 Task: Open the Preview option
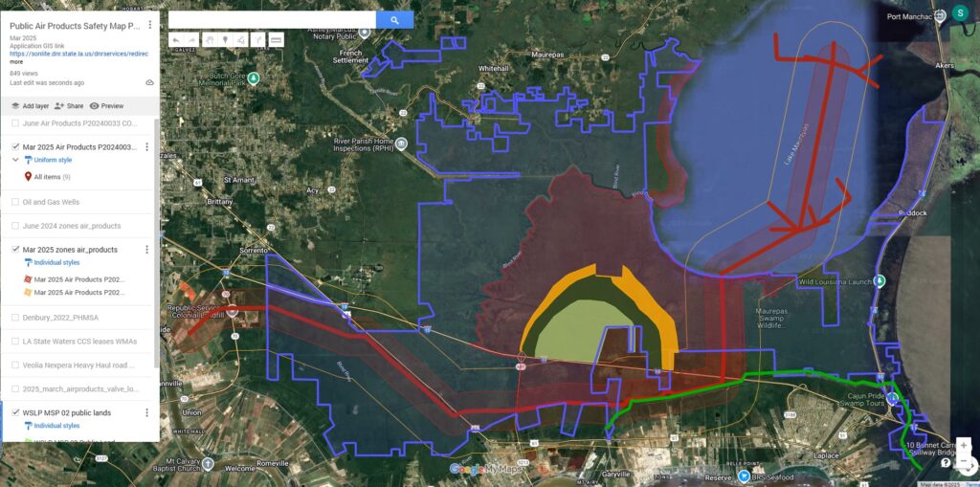(106, 106)
